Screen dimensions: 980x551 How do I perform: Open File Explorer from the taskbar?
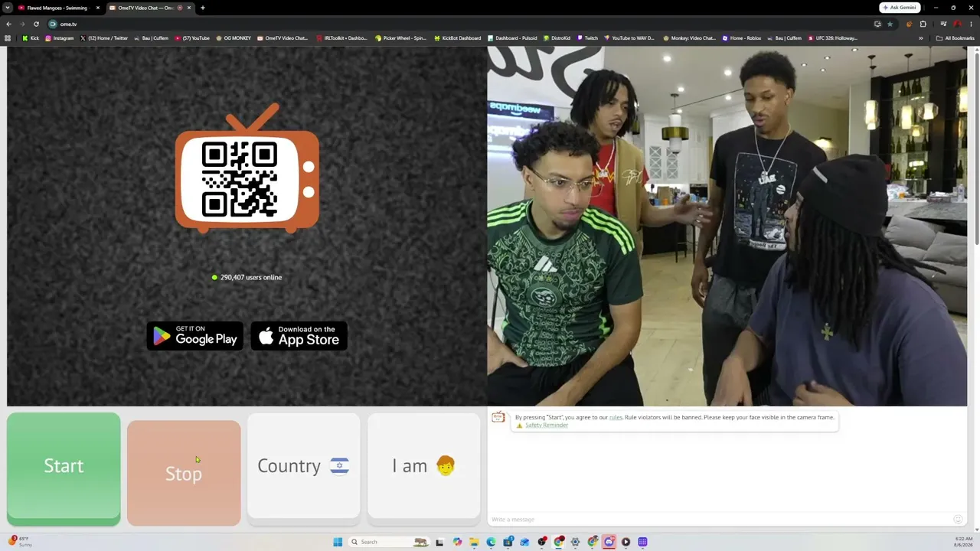(474, 542)
